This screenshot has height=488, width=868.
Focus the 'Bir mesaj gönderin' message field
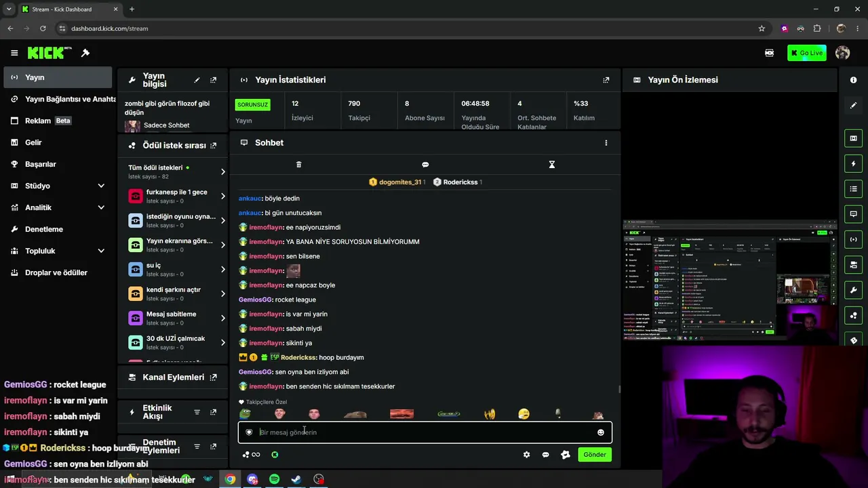425,432
